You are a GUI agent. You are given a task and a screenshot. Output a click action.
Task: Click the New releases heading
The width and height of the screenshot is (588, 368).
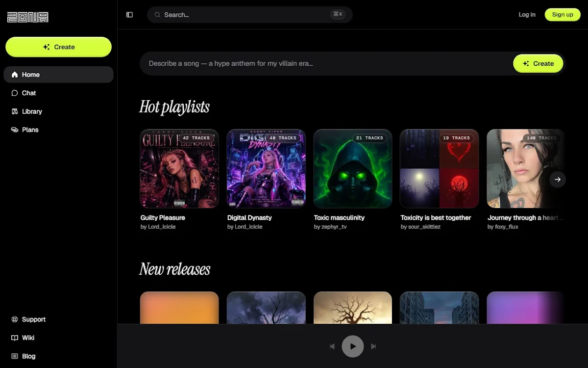pyautogui.click(x=175, y=269)
